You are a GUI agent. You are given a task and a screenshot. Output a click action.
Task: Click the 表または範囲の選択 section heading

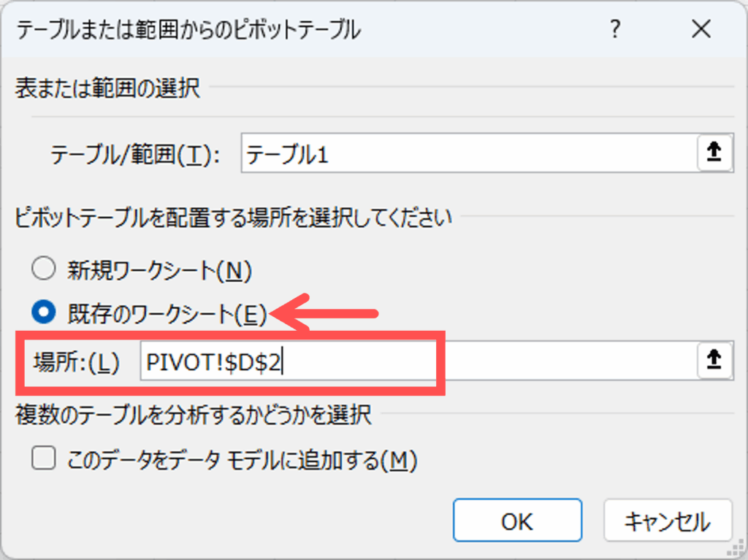point(107,89)
